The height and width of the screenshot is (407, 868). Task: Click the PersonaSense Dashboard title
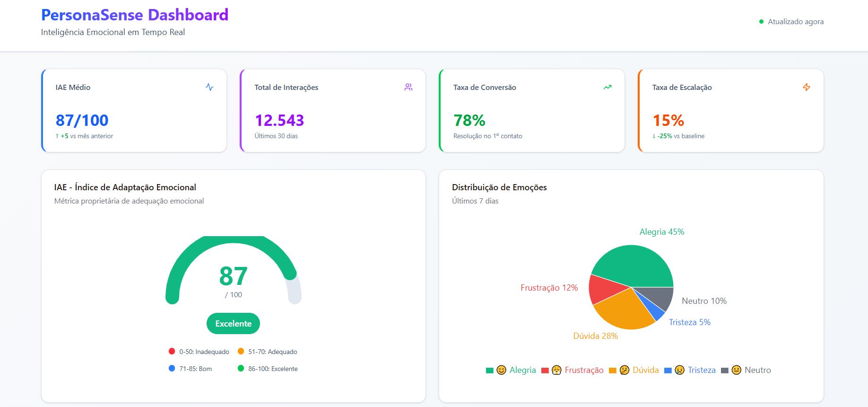(135, 15)
